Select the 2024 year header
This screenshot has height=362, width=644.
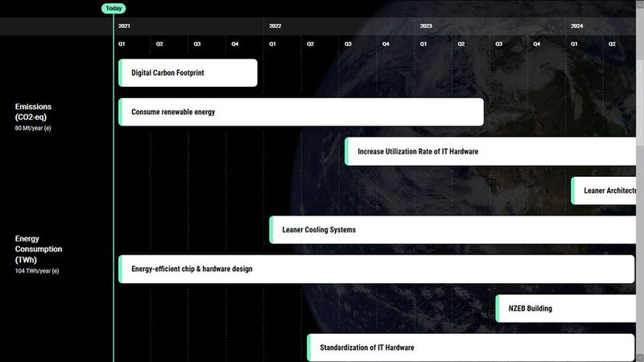tap(576, 26)
